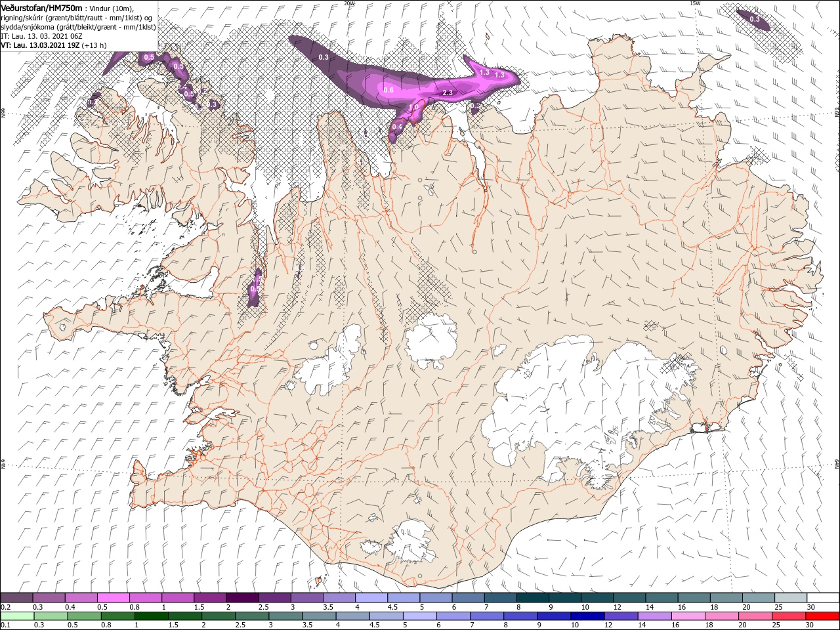Screen dimensions: 840x630
Task: Select upper legend light gray swatch between 25 and 30
Action: coord(789,597)
